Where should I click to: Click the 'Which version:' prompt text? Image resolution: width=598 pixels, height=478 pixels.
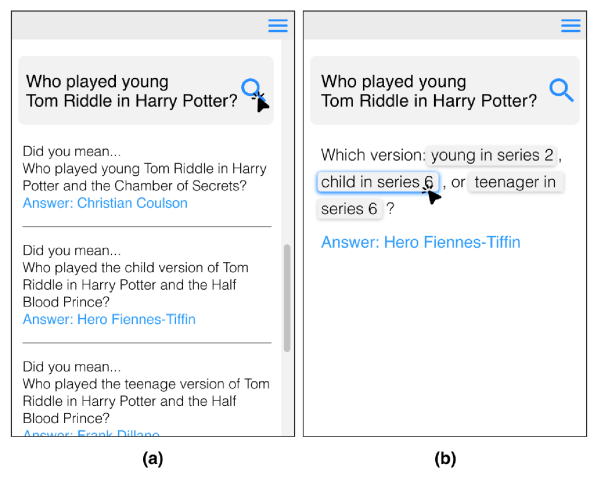point(373,155)
